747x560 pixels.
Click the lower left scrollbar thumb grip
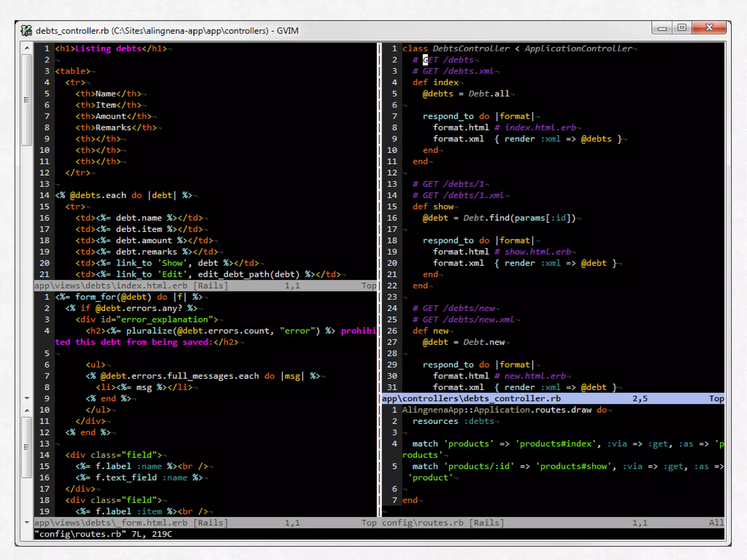pyautogui.click(x=27, y=447)
